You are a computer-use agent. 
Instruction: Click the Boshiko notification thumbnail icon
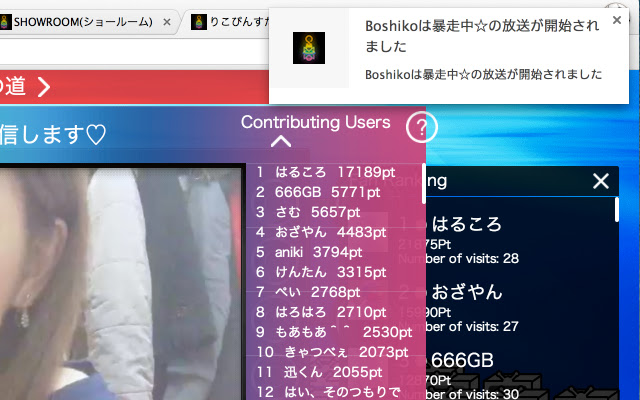tap(308, 49)
